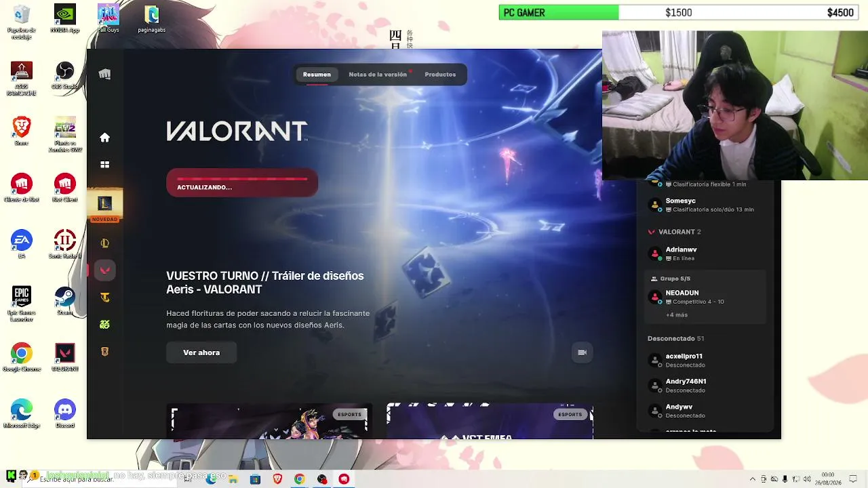This screenshot has height=488, width=868.
Task: Select offline friend acxellpro11
Action: pos(705,360)
